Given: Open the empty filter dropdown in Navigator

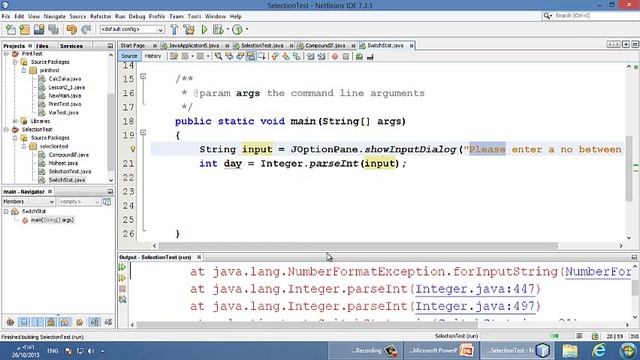Looking at the screenshot, I should click(79, 202).
